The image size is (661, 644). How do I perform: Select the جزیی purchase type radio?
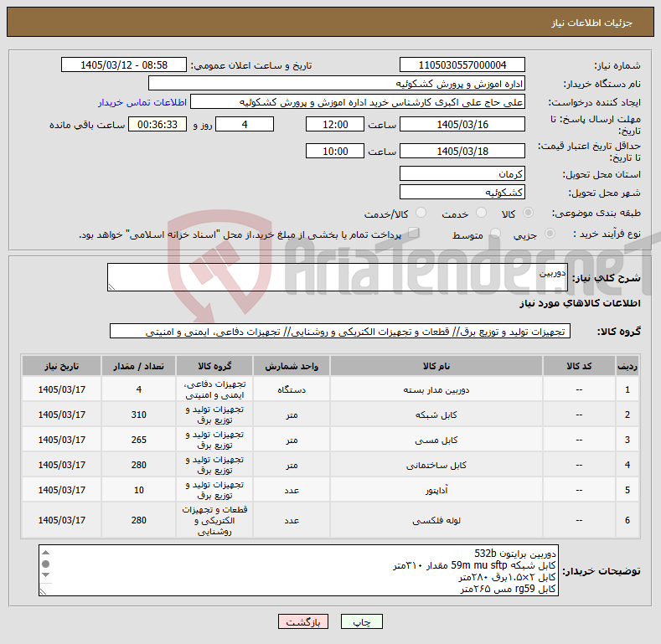click(550, 234)
